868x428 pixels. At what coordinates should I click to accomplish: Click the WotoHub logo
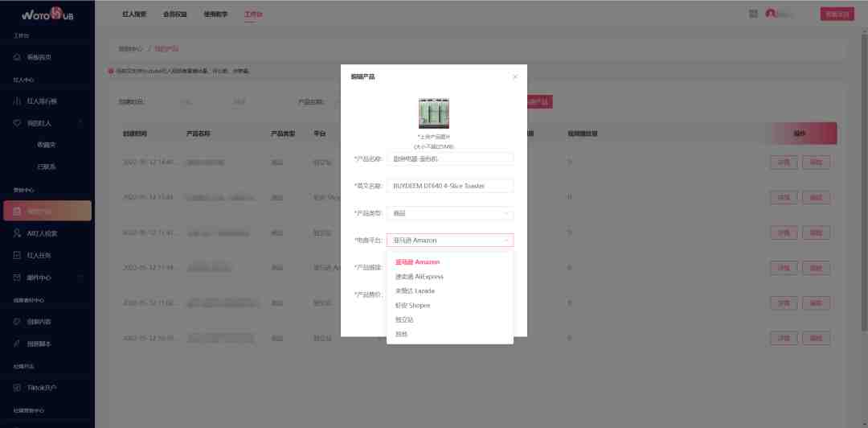point(47,14)
